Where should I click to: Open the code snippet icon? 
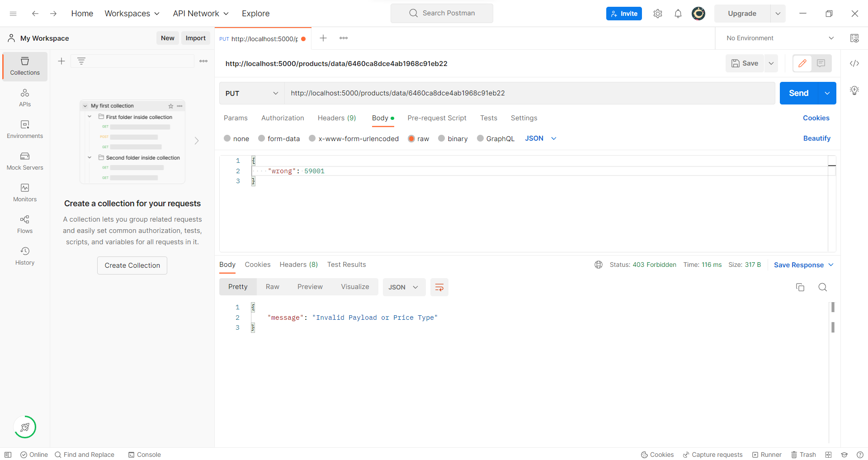854,63
